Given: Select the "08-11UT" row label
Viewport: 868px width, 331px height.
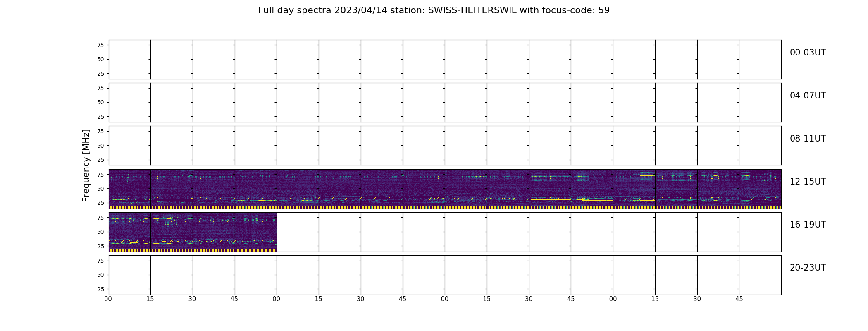Looking at the screenshot, I should [x=808, y=139].
